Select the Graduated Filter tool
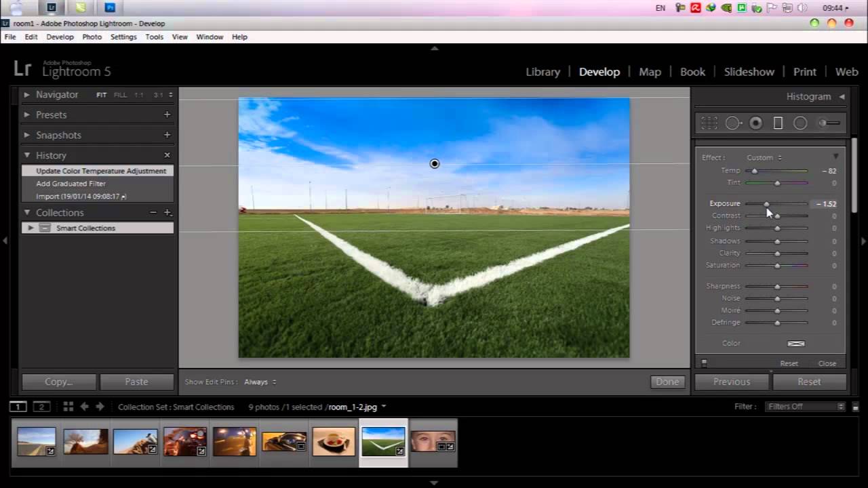Screen dimensions: 868x488 [x=778, y=123]
